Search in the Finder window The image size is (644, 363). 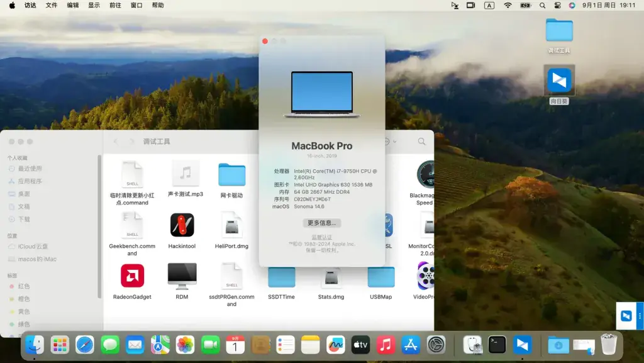pos(421,142)
